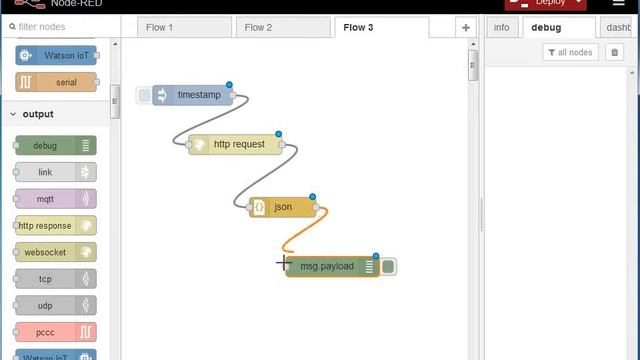
Task: Select the Flow 3 tab
Action: [382, 27]
